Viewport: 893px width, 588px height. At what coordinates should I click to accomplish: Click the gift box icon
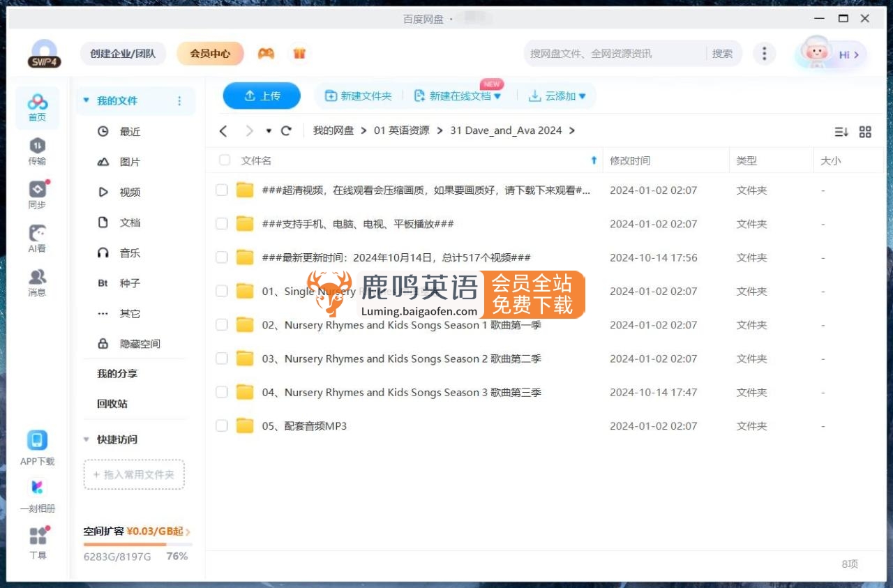pos(299,54)
